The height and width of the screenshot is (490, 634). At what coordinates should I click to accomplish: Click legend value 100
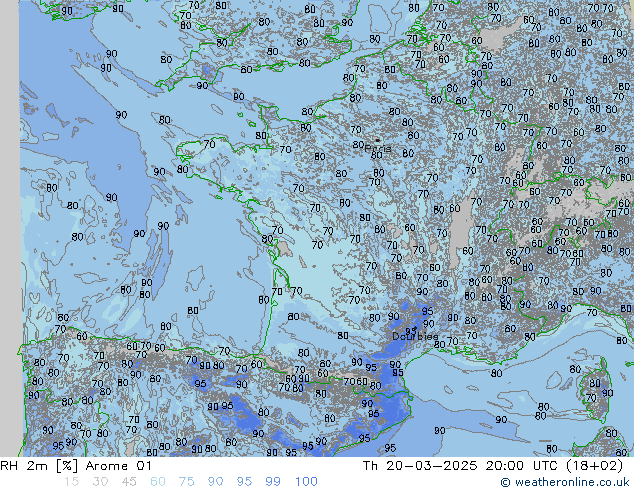point(306,482)
